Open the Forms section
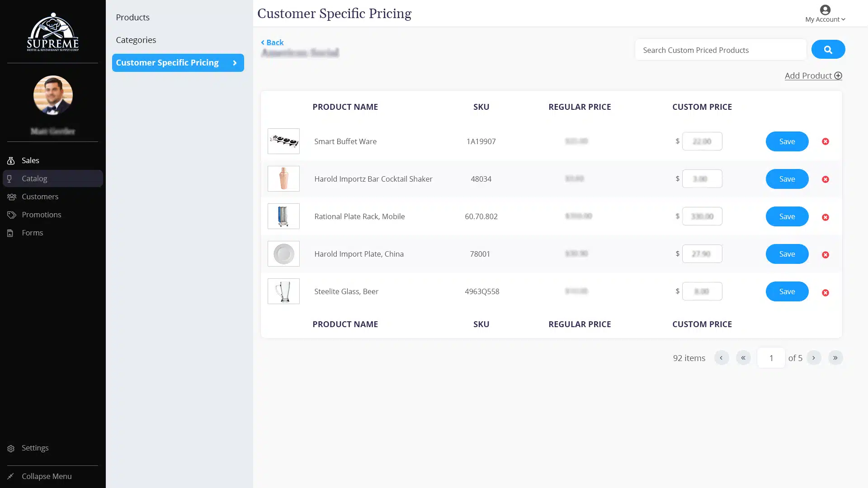The width and height of the screenshot is (868, 488). [x=32, y=233]
